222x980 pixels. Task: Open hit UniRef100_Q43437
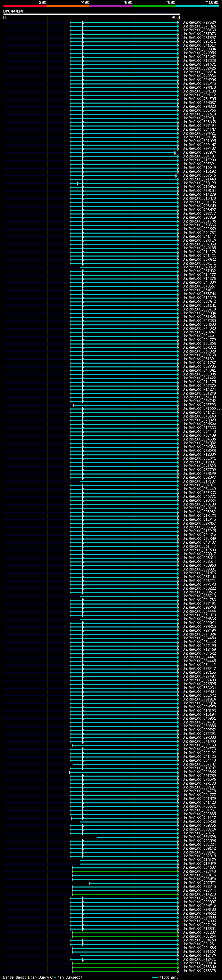tap(199, 543)
